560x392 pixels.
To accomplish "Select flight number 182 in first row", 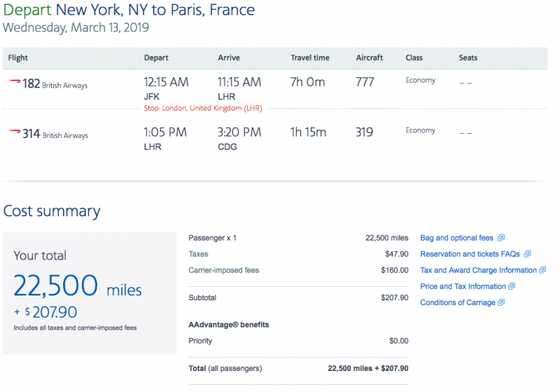I will tap(31, 83).
